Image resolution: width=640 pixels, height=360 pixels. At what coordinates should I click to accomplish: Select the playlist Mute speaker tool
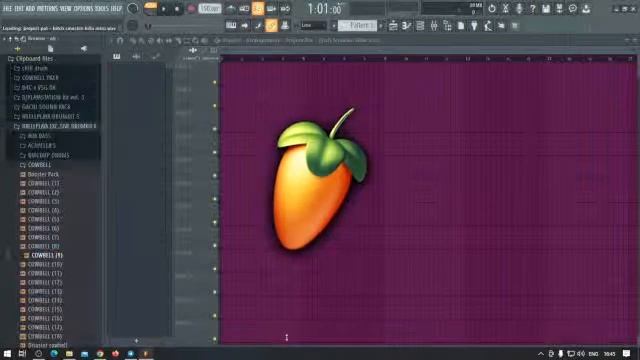coord(160,40)
